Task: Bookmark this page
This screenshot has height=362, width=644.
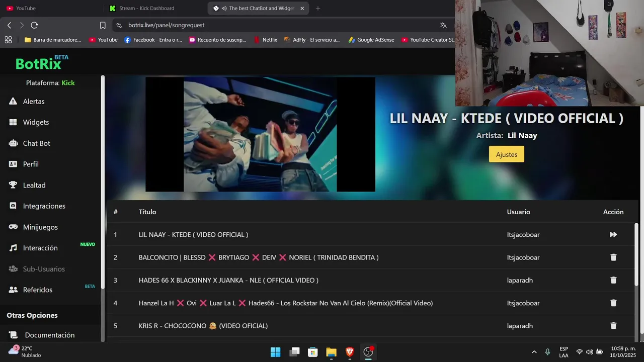Action: point(103,25)
